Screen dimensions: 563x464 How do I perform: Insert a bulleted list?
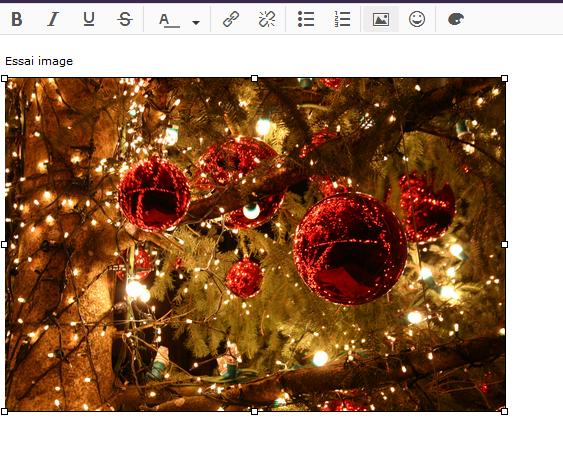[306, 19]
